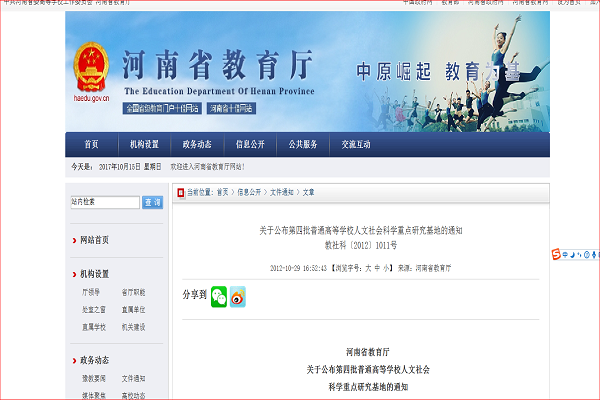Click red arrow beside 机构设置 sidebar heading

point(74,273)
